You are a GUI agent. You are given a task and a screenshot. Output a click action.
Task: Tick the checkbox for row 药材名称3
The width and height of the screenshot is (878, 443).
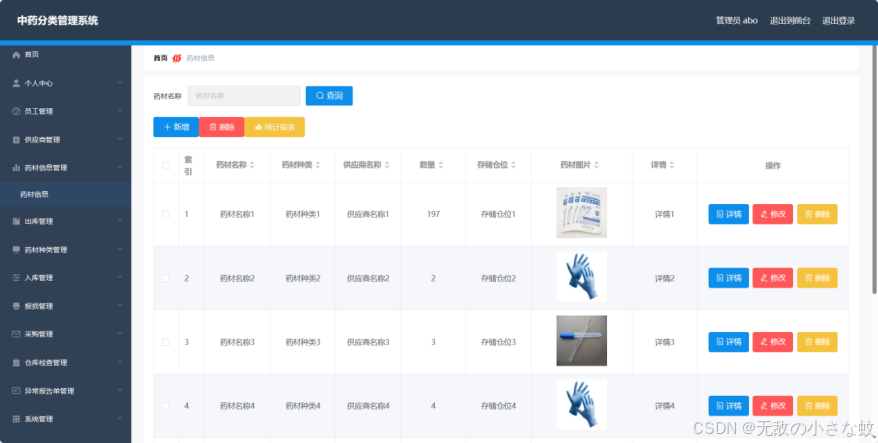[166, 342]
